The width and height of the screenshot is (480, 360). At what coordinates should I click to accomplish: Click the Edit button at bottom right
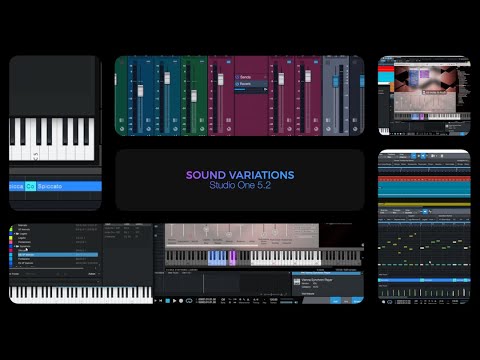click(335, 301)
